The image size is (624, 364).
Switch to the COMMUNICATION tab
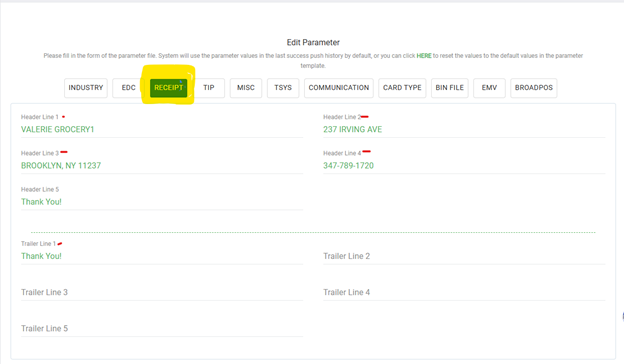pos(339,88)
